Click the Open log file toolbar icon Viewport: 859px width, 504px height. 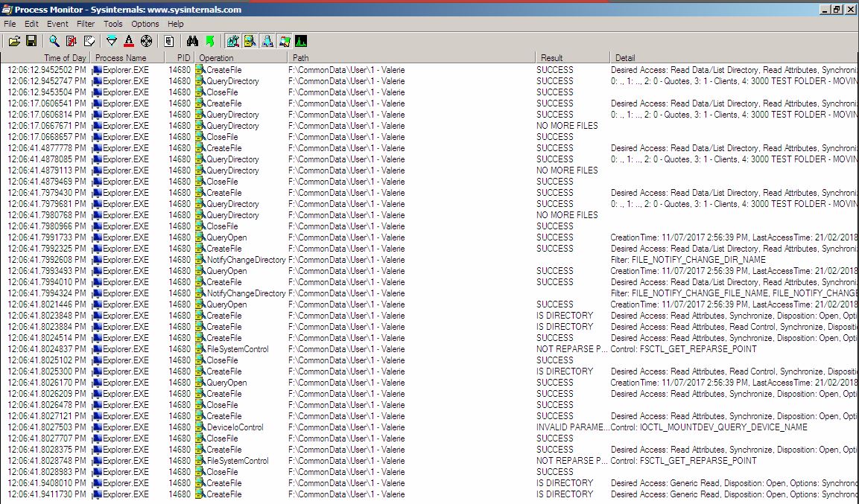tap(14, 41)
